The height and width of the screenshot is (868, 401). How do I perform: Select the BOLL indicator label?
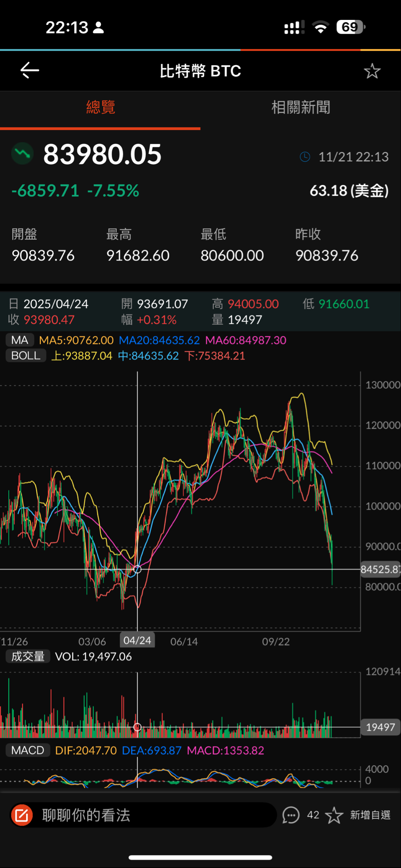click(x=26, y=356)
